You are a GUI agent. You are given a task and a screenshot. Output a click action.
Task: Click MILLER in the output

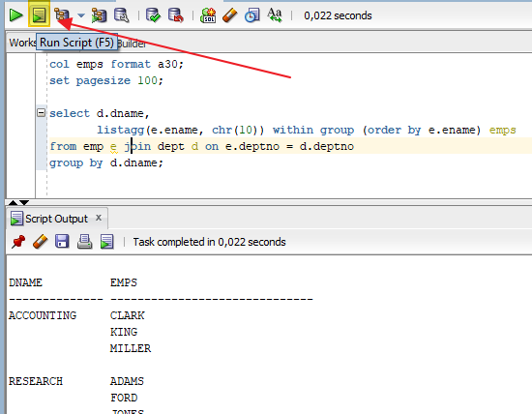tap(131, 348)
